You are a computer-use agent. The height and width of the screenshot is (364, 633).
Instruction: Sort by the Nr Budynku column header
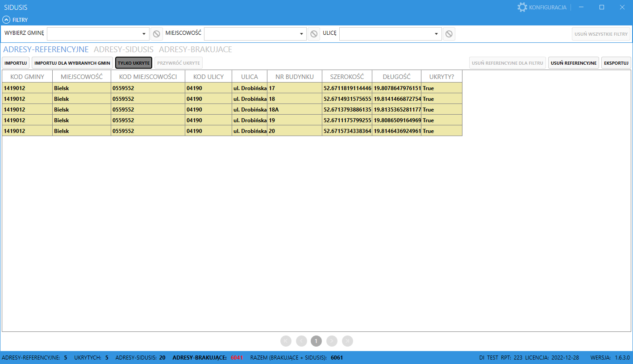click(x=295, y=77)
